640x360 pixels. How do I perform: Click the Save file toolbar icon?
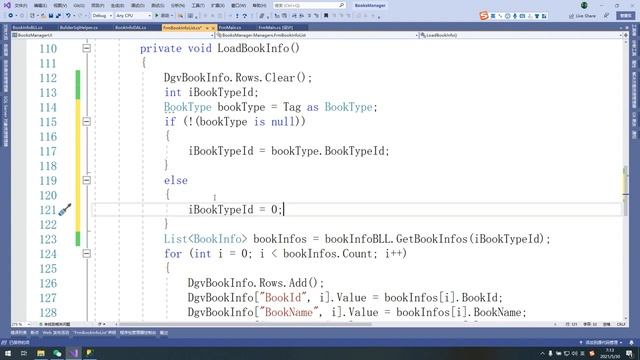[x=51, y=16]
